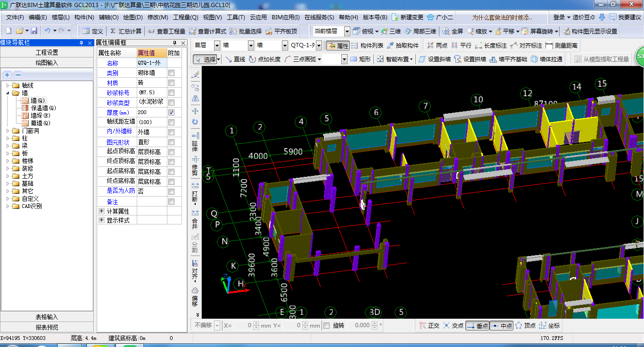The width and height of the screenshot is (644, 347).
Task: Open 构件列表 component list
Action: pos(368,46)
